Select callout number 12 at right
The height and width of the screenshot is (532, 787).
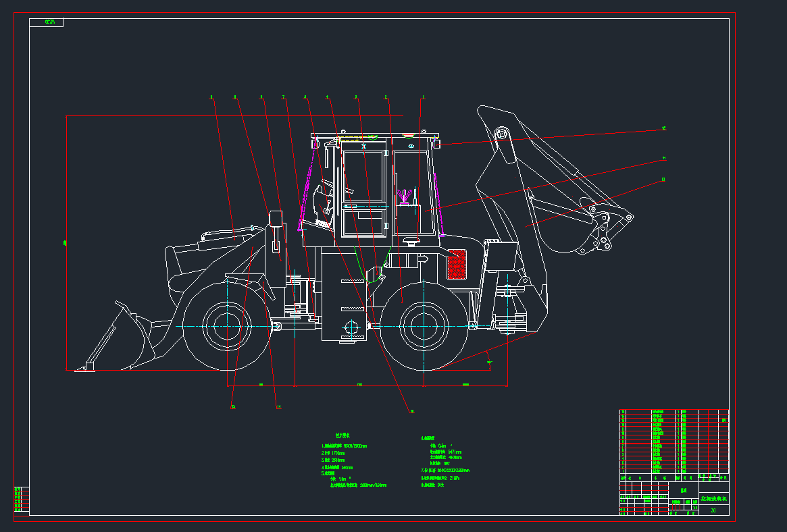pyautogui.click(x=663, y=128)
